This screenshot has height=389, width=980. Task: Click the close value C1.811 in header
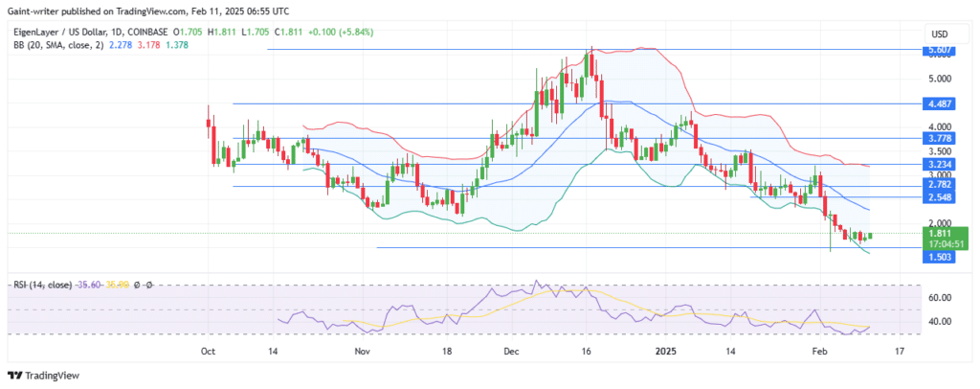(x=286, y=32)
